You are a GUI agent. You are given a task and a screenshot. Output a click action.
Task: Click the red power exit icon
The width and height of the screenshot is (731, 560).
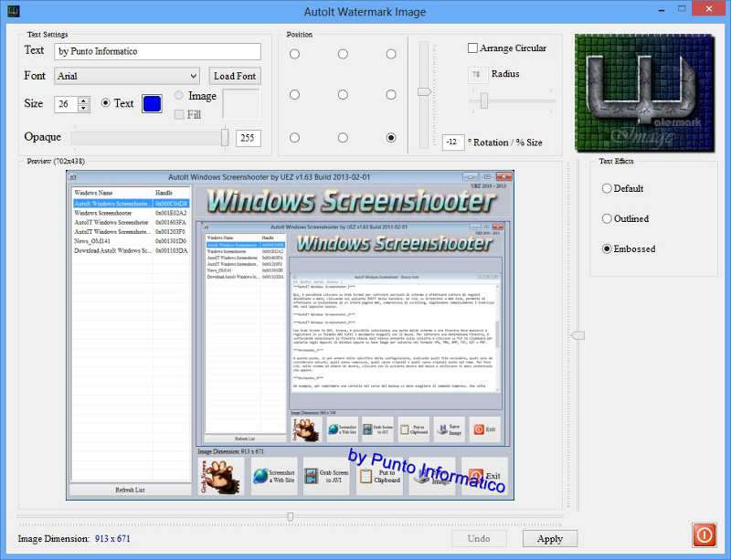click(x=704, y=534)
